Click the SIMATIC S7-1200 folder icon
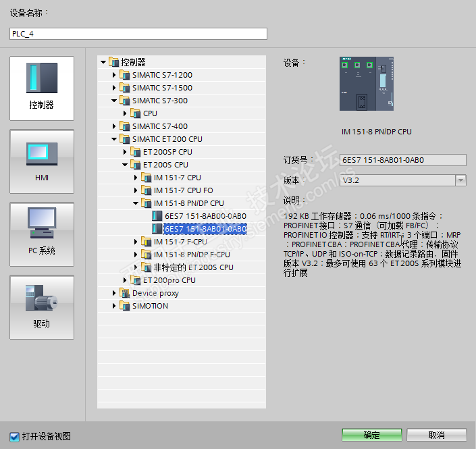476x449 pixels. [124, 75]
